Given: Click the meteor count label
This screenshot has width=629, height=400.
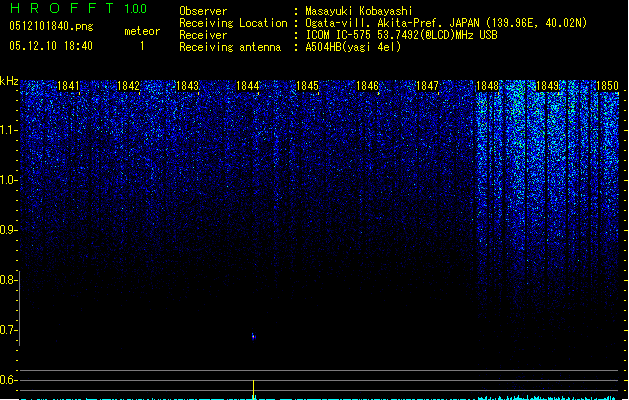Looking at the screenshot, I should pyautogui.click(x=142, y=31).
